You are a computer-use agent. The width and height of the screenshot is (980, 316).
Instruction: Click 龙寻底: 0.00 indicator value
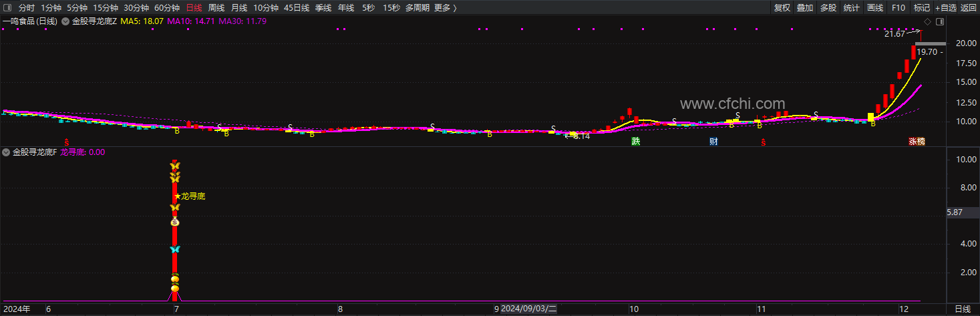point(82,152)
